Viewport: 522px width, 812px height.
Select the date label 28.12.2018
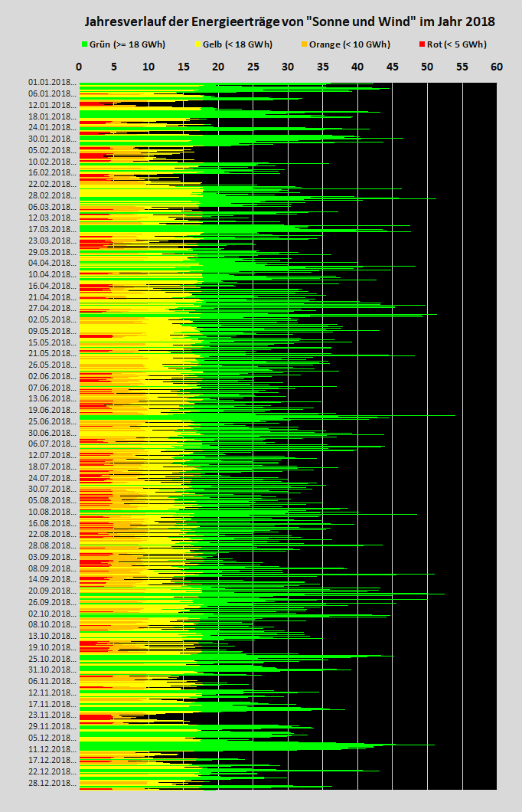(52, 783)
